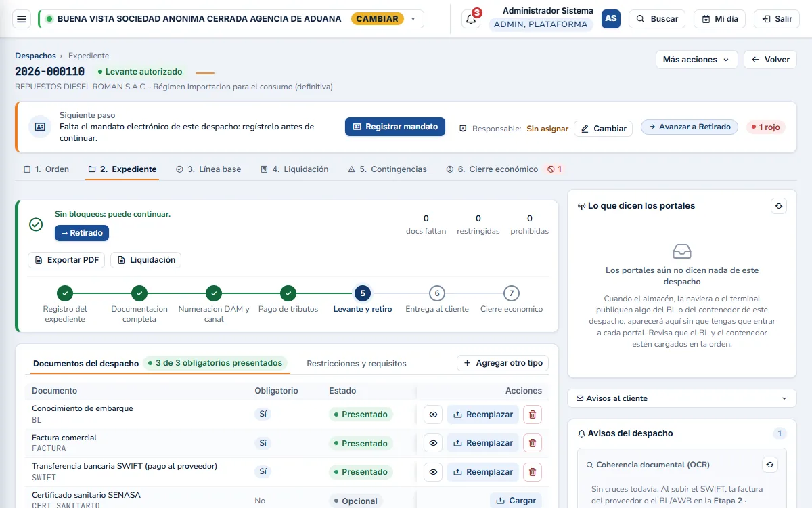812x508 pixels.
Task: Click the 0 restringidas counter
Action: click(x=478, y=224)
